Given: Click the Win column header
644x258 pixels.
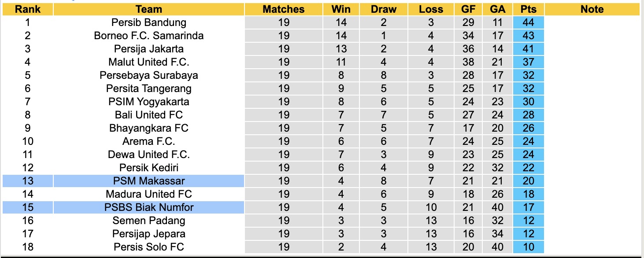Looking at the screenshot, I should pyautogui.click(x=341, y=9).
